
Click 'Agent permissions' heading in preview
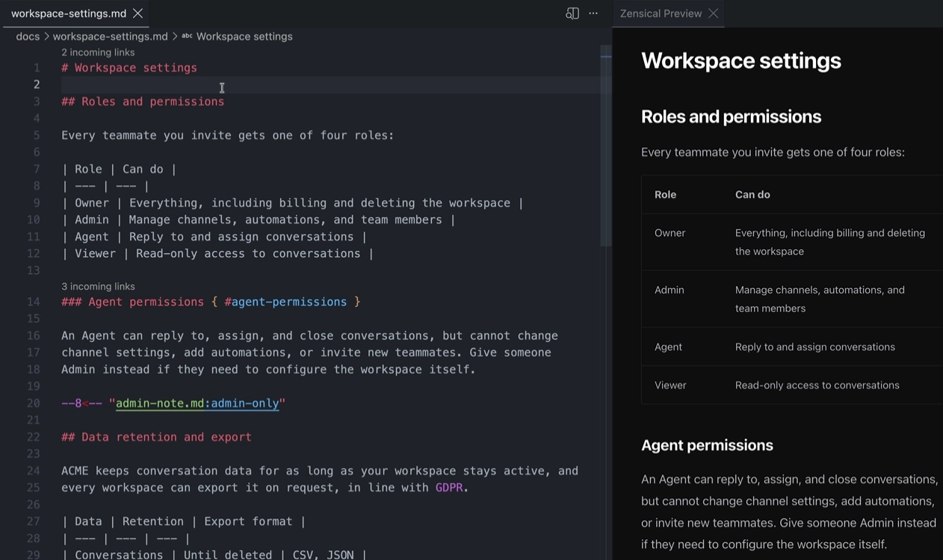[x=707, y=445]
